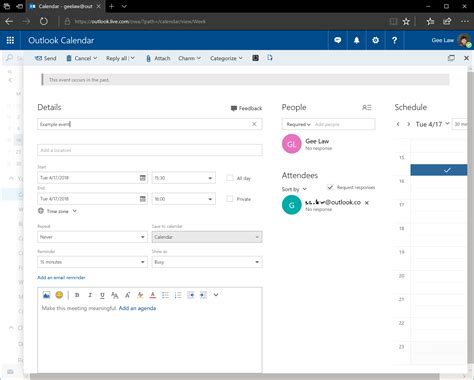Open the Repeat Never dropdown
This screenshot has width=474, height=380.
coord(92,237)
